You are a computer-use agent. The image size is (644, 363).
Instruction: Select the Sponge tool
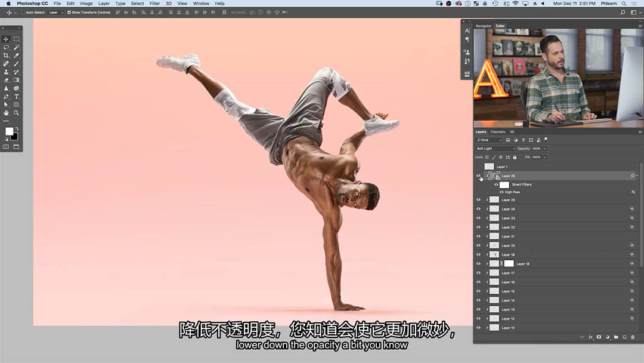pyautogui.click(x=17, y=88)
